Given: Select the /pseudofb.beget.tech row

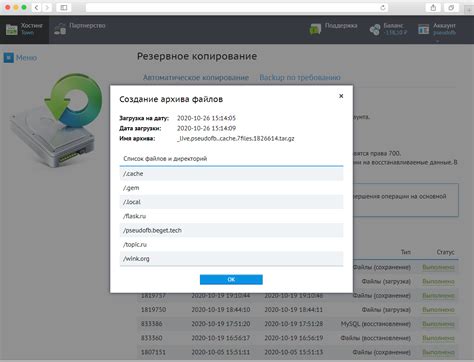Looking at the screenshot, I should point(231,230).
